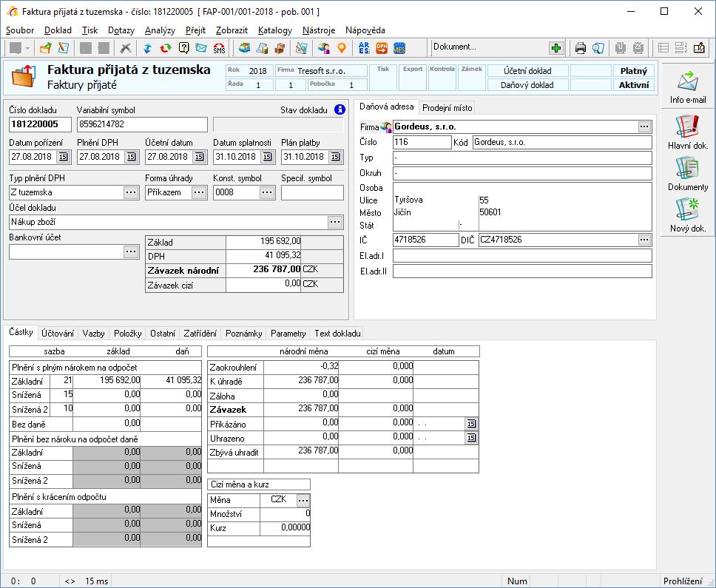This screenshot has height=588, width=716.
Task: Create Nový dok. from side panel
Action: tap(688, 215)
